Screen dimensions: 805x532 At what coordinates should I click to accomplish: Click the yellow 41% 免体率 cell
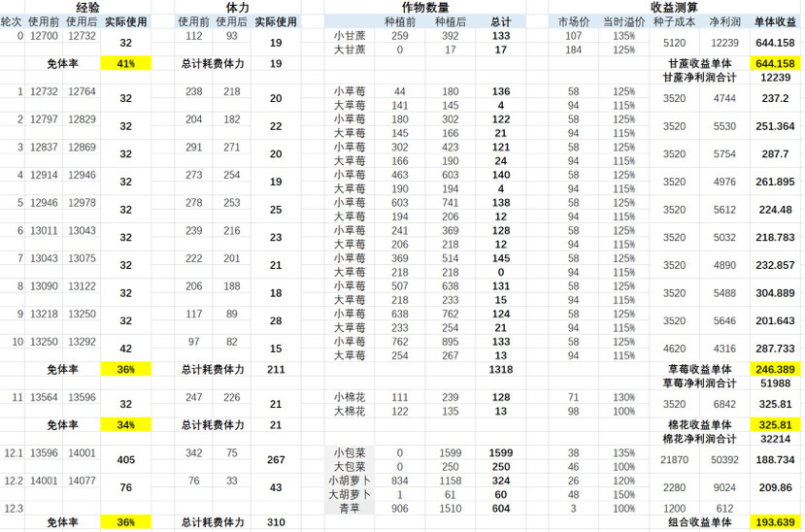126,64
